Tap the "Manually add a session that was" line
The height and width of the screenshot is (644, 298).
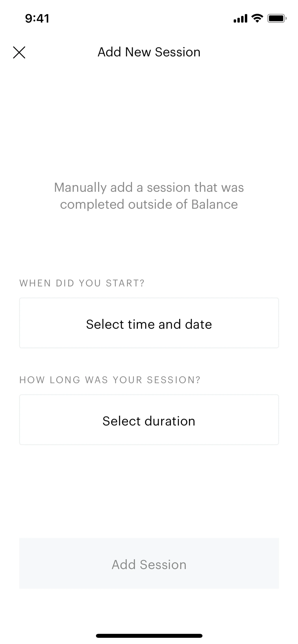click(149, 187)
